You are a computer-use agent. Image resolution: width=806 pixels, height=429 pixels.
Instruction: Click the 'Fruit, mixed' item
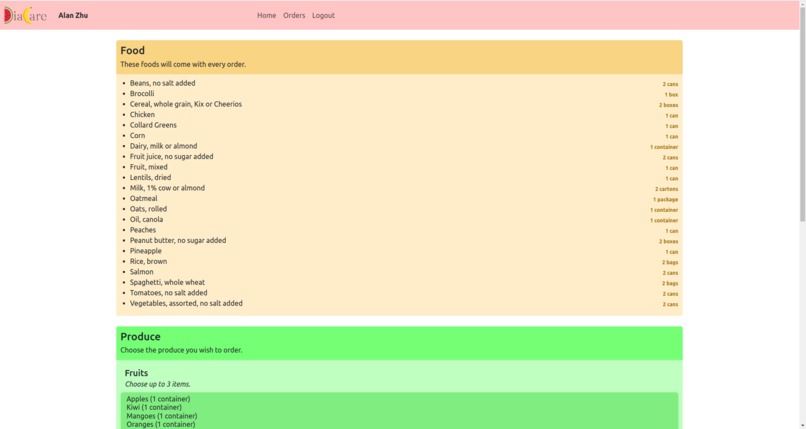point(149,167)
